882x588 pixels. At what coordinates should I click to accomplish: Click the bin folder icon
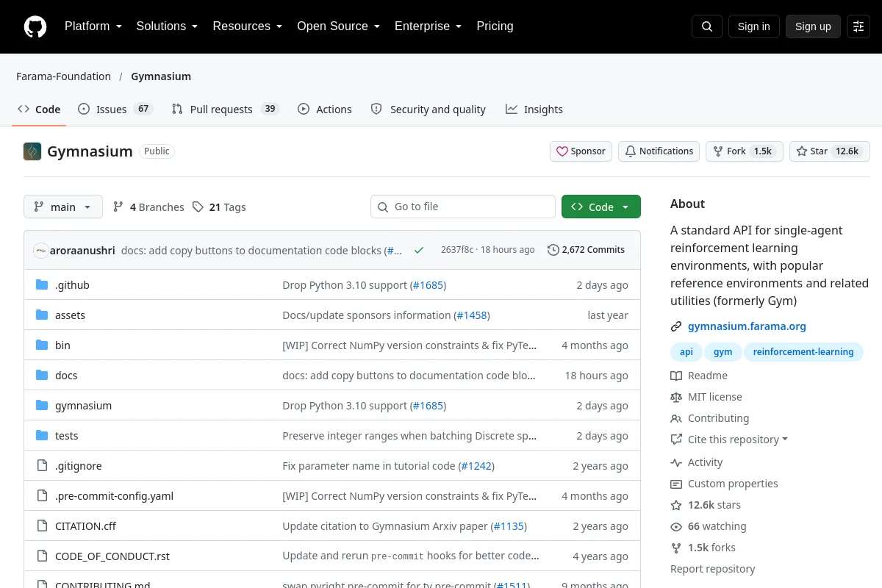42,345
